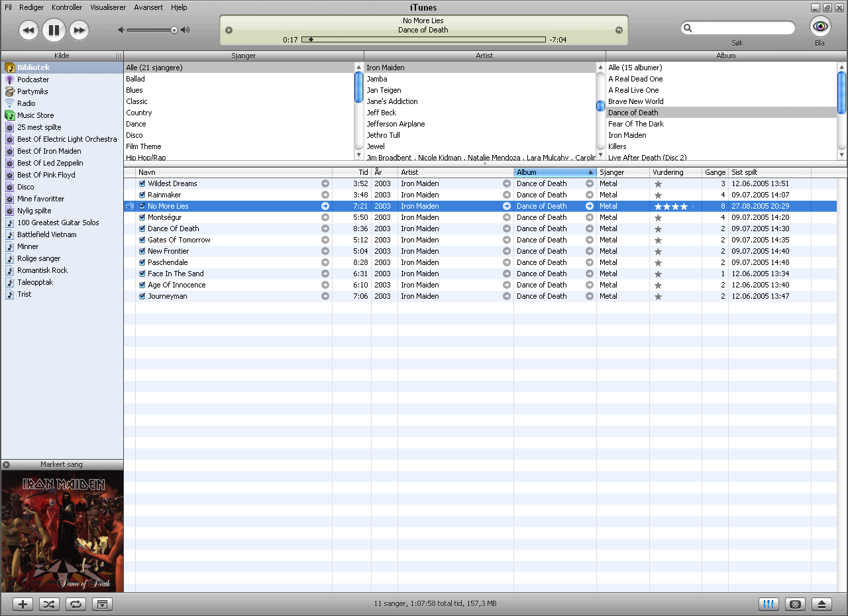Click the previous track rewind button

point(28,30)
